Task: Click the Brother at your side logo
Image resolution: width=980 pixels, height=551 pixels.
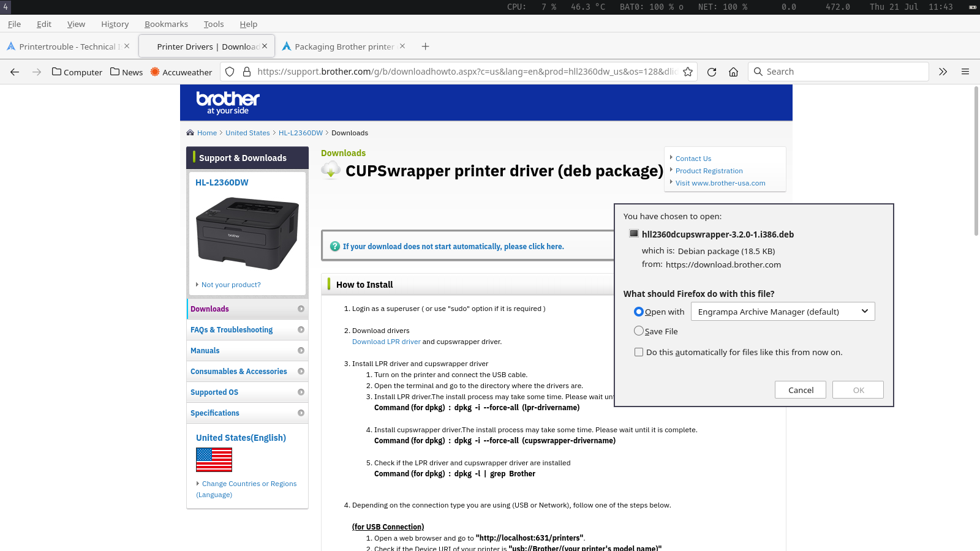Action: pyautogui.click(x=228, y=102)
